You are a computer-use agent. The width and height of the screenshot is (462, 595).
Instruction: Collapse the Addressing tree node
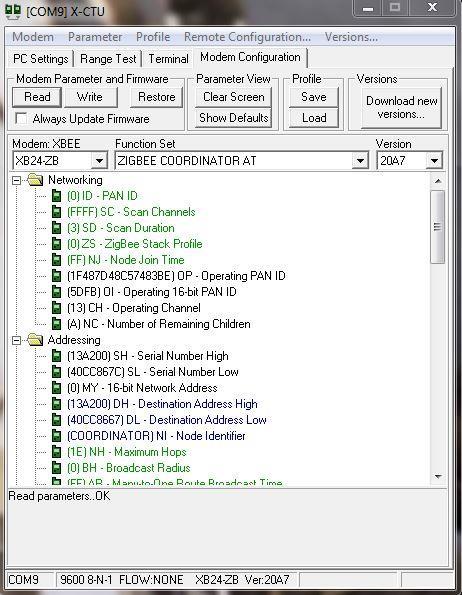click(16, 340)
